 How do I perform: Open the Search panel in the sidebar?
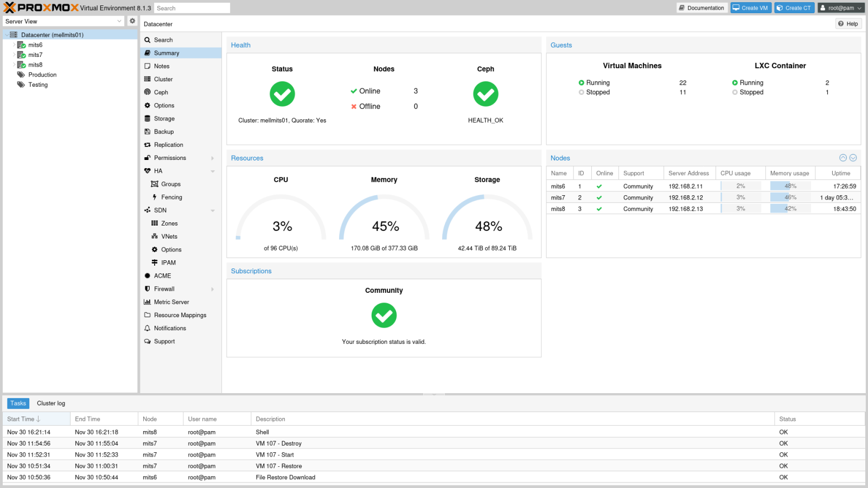pos(162,40)
